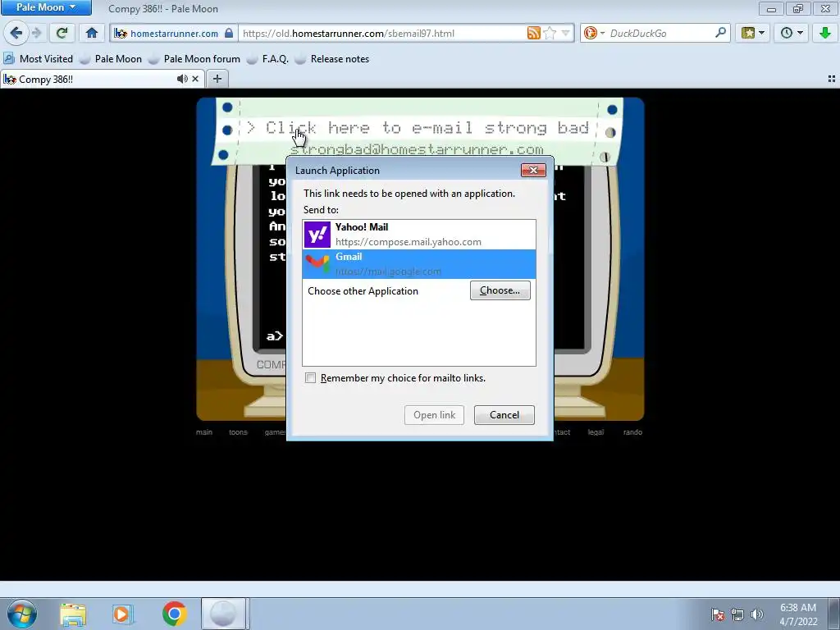Open Google Chrome from the taskbar

(x=175, y=614)
